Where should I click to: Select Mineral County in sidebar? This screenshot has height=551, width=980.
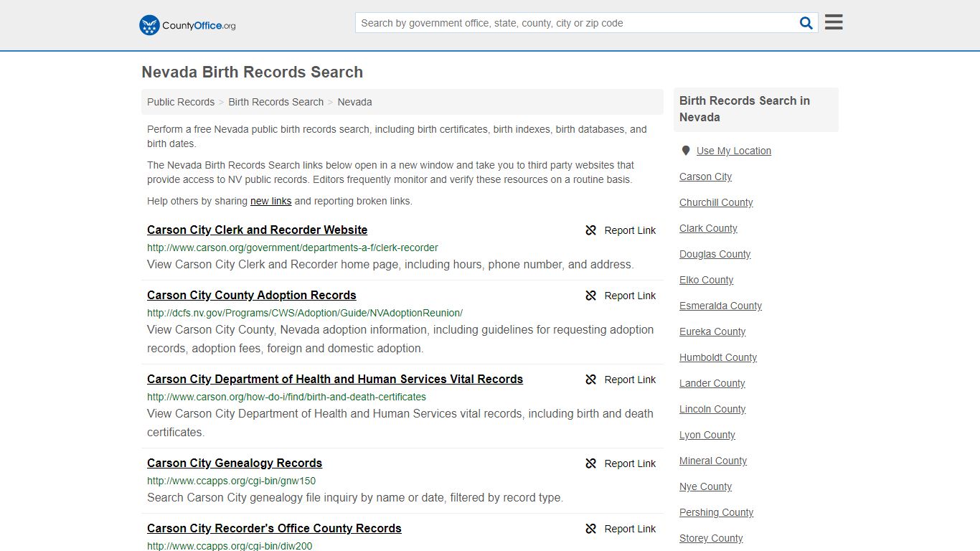(x=713, y=461)
